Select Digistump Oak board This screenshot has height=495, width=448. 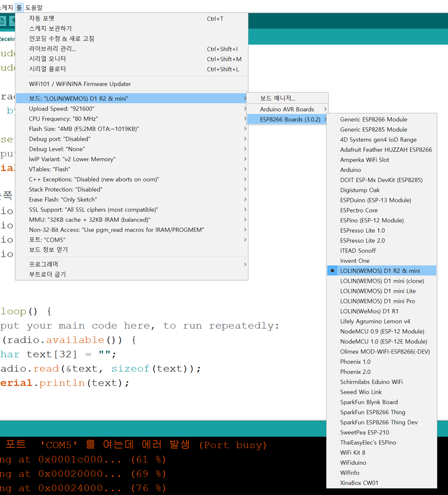382,190
